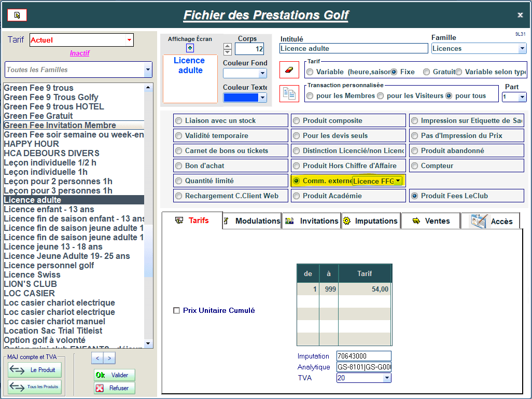Select Leçon individuelle 1h in the list
Image resolution: width=532 pixels, height=399 pixels.
coord(74,172)
